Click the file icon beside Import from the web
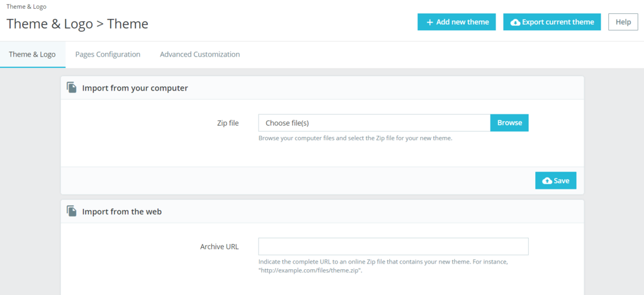The width and height of the screenshot is (644, 295). pos(72,211)
